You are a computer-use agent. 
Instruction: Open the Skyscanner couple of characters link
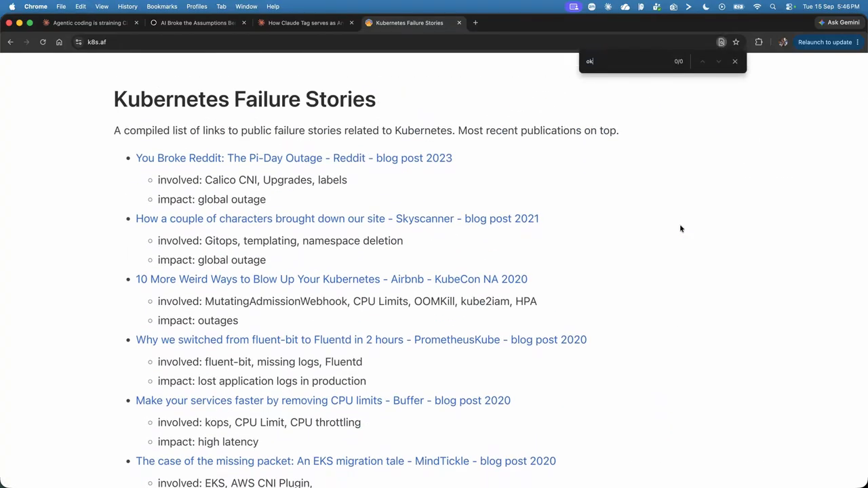tap(337, 218)
